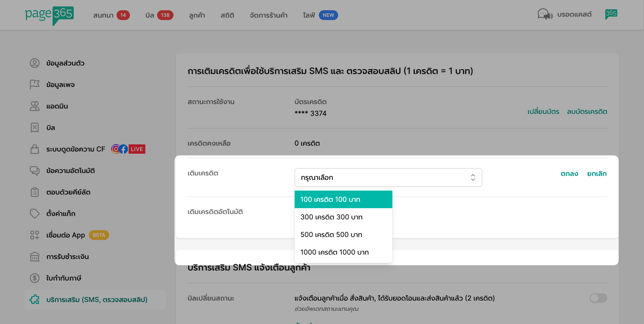This screenshot has height=324, width=644.
Task: Click ช่วยอัพเดทสถานะแทนคุณ italic note
Action: 326,309
